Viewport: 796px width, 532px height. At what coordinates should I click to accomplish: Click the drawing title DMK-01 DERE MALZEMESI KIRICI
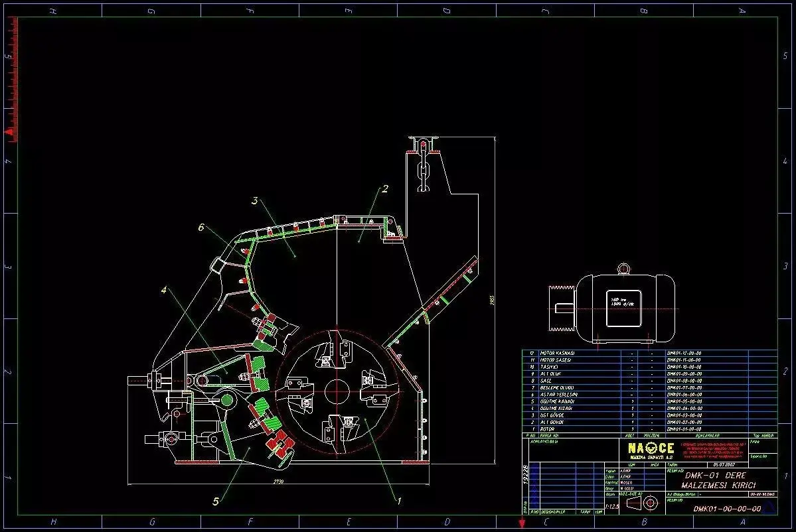[718, 480]
